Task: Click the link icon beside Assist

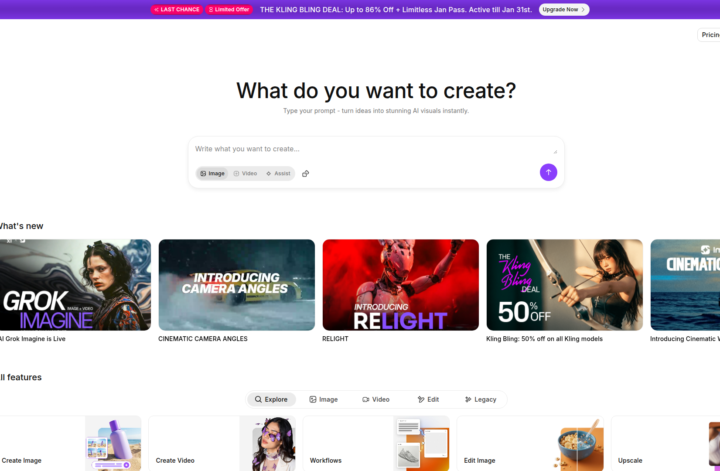Action: [x=305, y=174]
